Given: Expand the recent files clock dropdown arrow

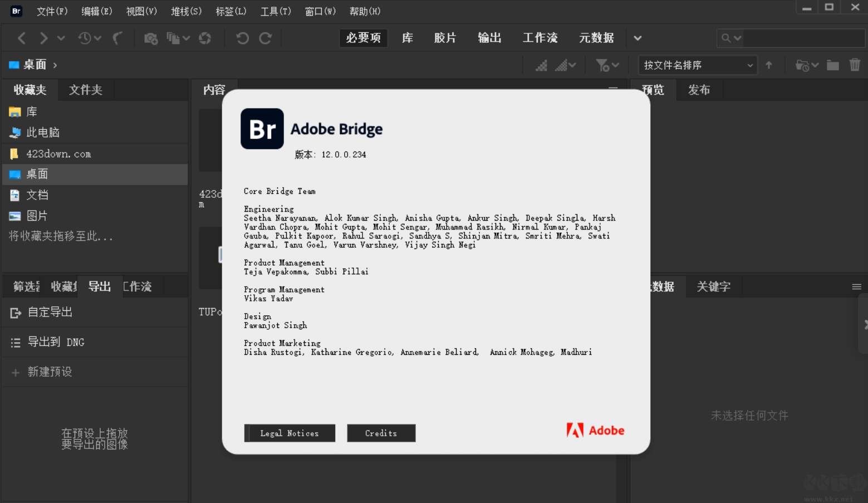Looking at the screenshot, I should [97, 38].
